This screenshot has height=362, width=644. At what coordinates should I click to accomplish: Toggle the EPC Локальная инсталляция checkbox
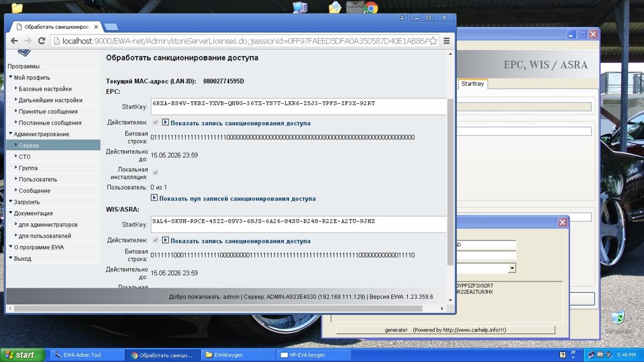pyautogui.click(x=155, y=173)
